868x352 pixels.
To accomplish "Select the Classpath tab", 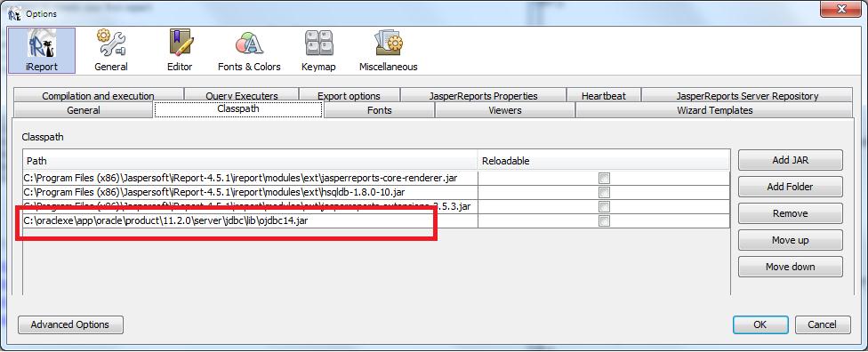I will click(238, 109).
